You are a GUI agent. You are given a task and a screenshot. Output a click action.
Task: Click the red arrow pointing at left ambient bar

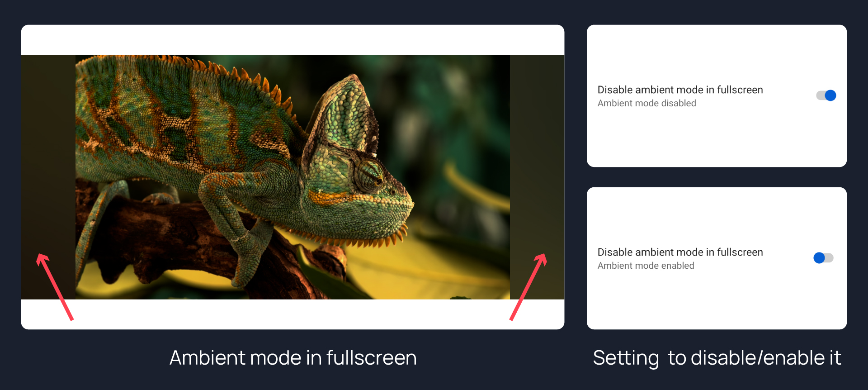point(55,287)
